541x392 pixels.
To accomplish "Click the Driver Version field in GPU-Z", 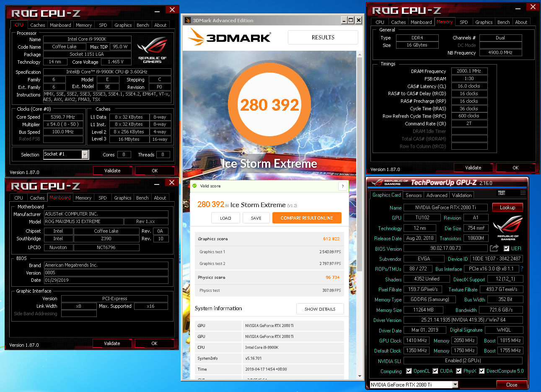I will coord(463,320).
